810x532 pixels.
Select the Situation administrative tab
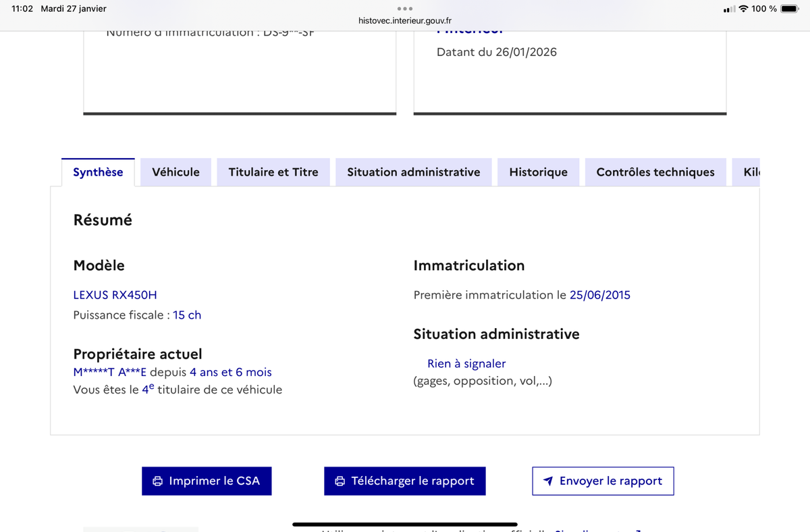point(414,172)
